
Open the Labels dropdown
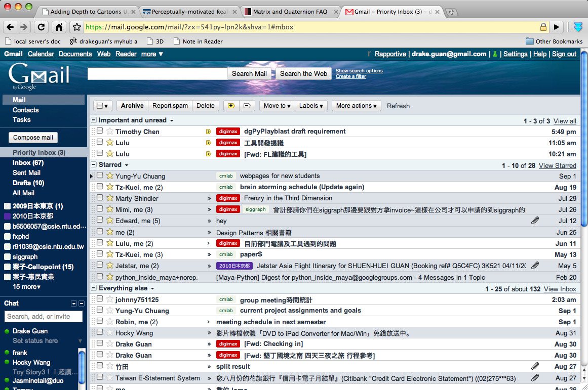[311, 106]
